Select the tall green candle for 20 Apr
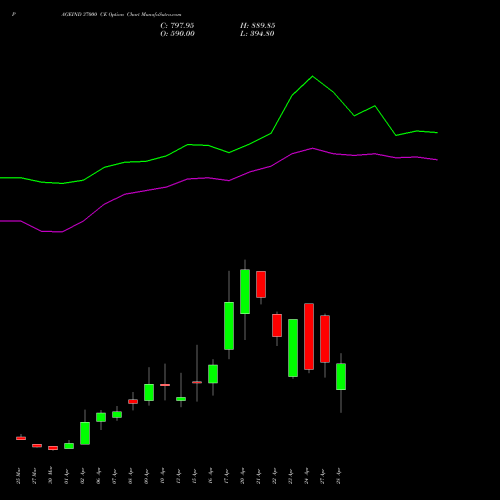 (245, 292)
